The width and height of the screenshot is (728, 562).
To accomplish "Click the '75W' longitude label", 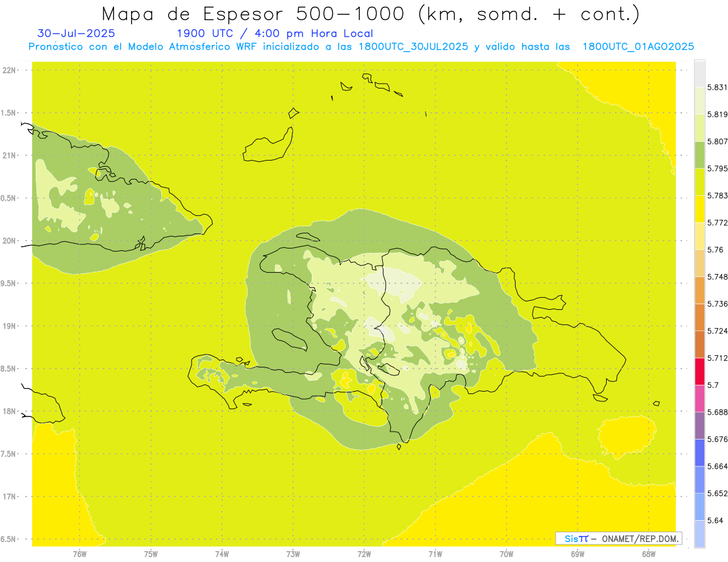I will click(x=151, y=554).
